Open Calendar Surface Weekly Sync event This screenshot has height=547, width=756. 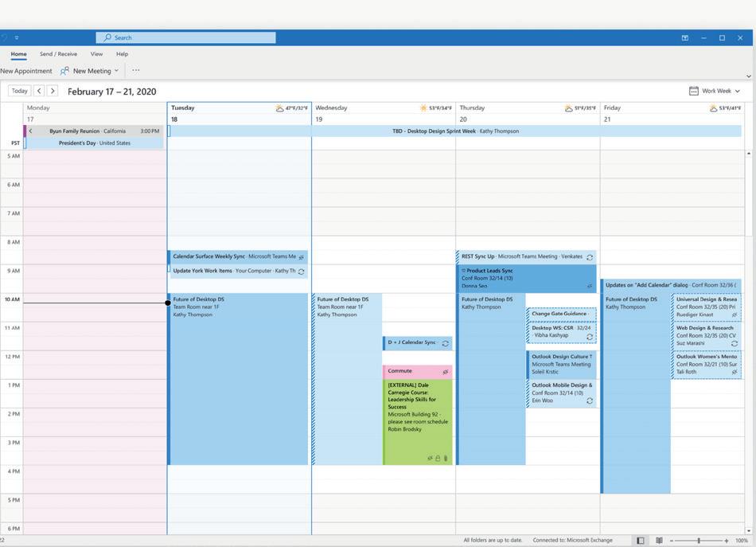coord(238,256)
